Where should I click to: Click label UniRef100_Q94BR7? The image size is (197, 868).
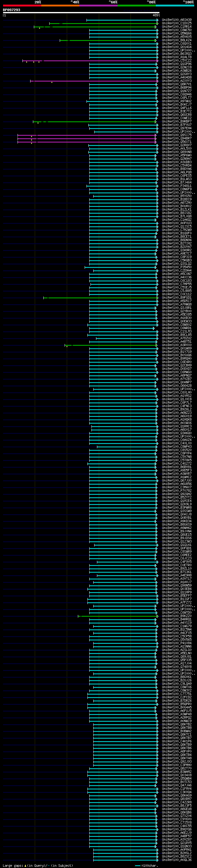pyautogui.click(x=176, y=139)
